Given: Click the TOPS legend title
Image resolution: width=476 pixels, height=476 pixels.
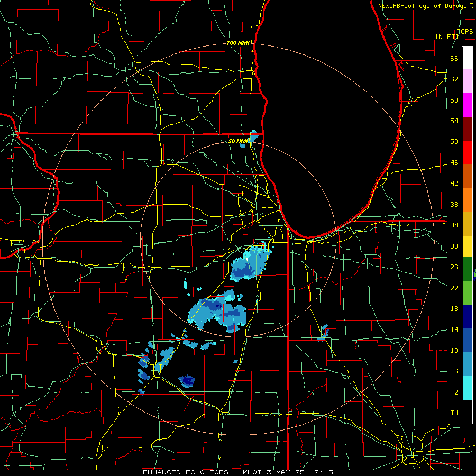Looking at the screenshot, I should tap(465, 31).
